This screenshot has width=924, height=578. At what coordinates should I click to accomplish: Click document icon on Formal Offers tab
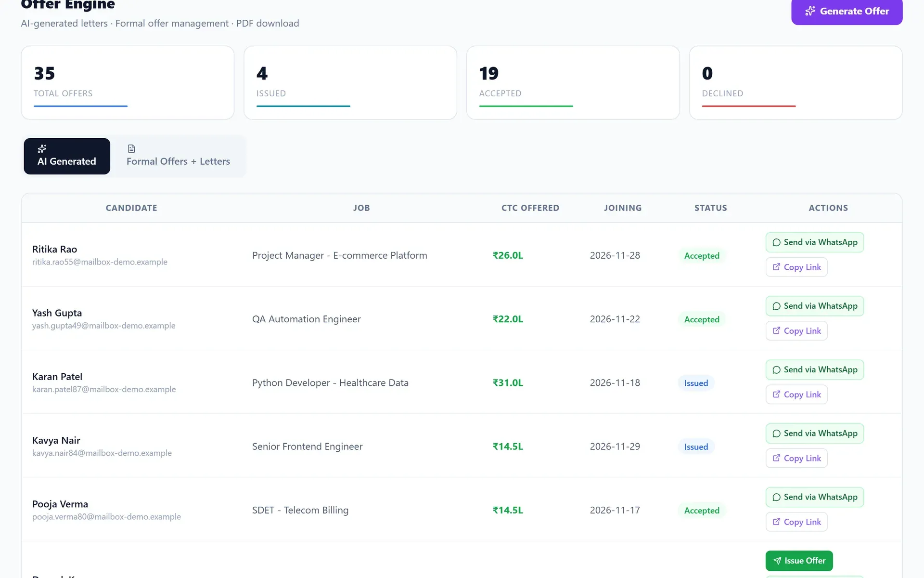[131, 148]
